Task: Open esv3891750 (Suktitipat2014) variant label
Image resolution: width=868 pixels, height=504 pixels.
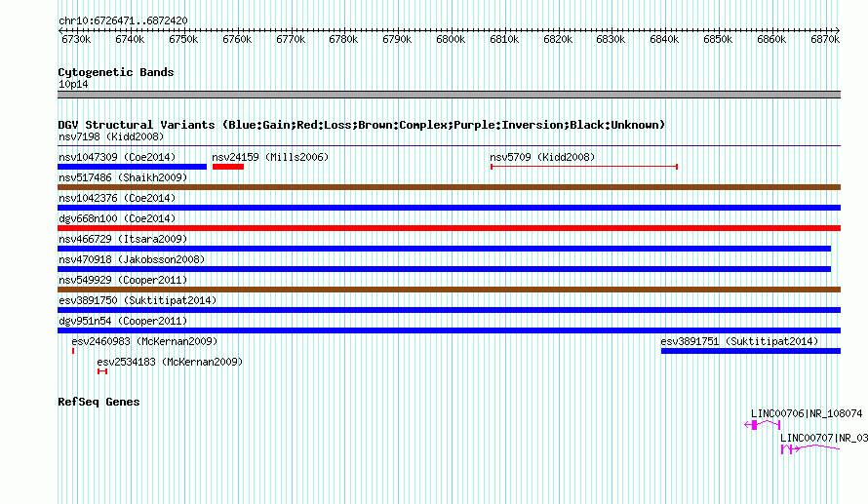Action: click(x=138, y=300)
